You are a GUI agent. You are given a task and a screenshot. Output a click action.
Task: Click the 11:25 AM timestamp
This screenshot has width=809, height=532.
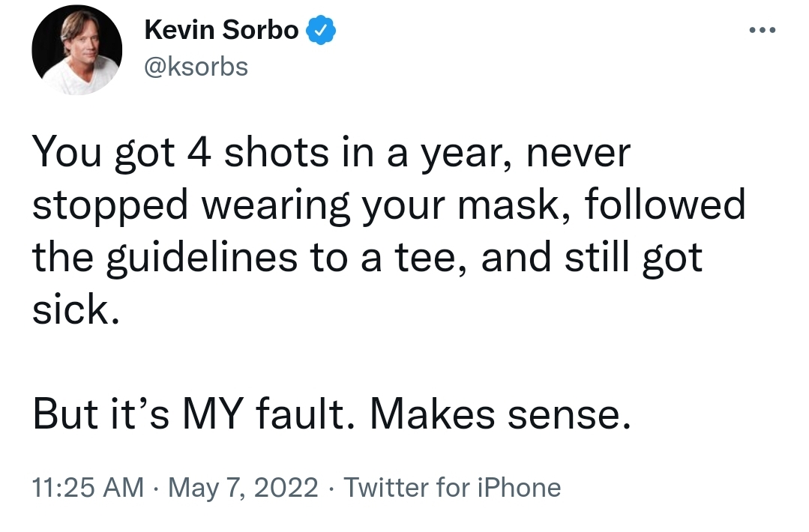tap(88, 487)
